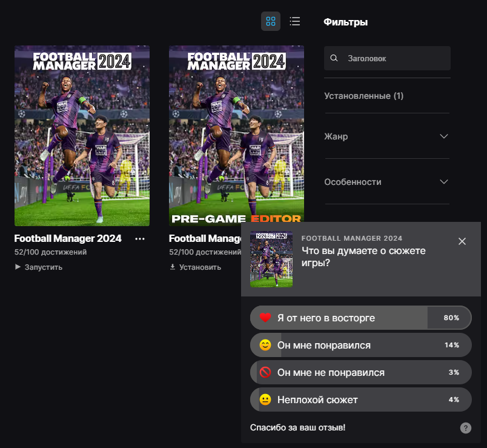Filter by Установленные (1)

pyautogui.click(x=364, y=96)
